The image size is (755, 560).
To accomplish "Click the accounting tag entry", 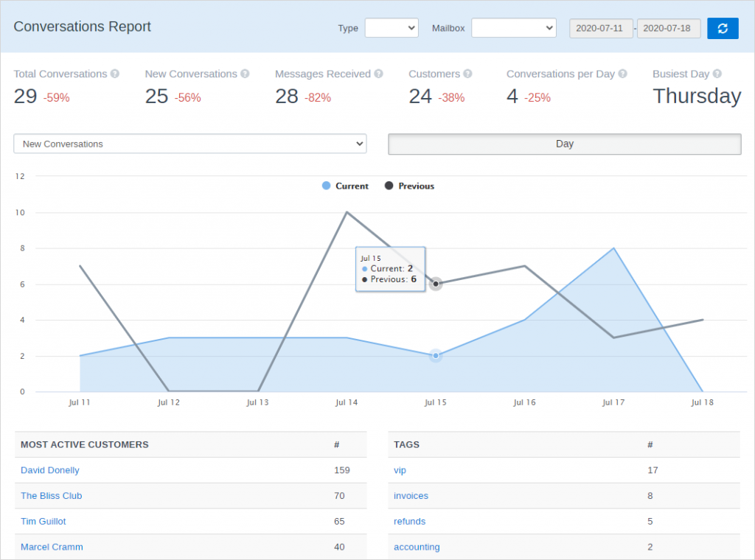I will click(417, 547).
